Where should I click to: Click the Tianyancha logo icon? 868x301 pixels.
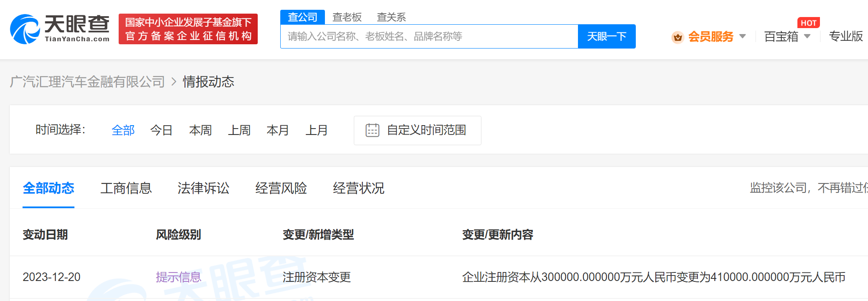click(x=26, y=29)
